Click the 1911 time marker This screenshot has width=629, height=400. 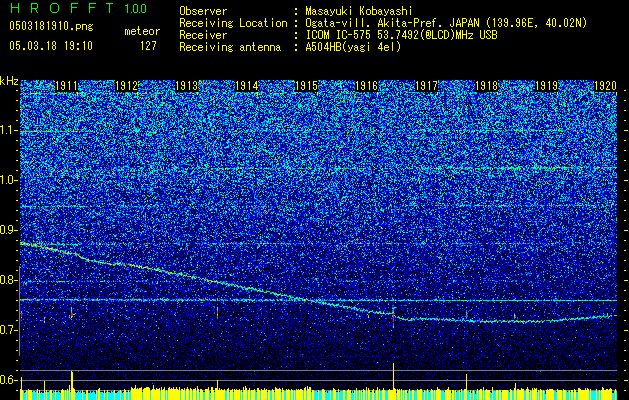click(67, 86)
